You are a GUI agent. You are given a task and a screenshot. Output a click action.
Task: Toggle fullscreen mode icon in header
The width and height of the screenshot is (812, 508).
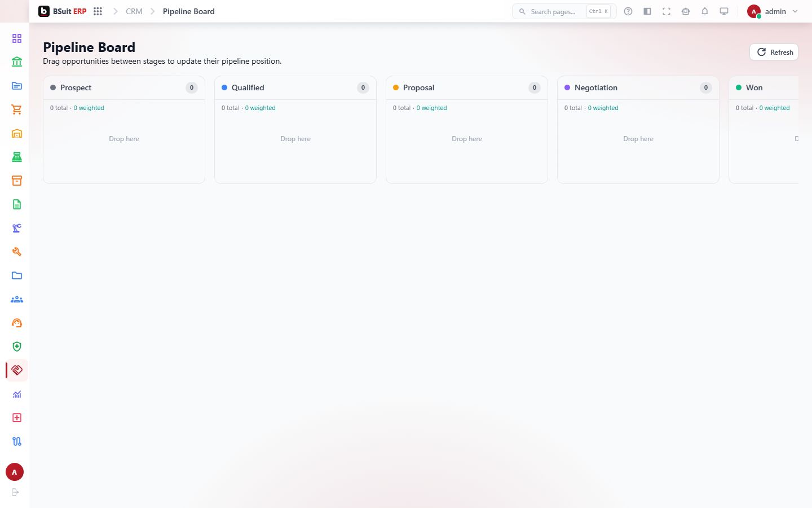click(x=667, y=11)
